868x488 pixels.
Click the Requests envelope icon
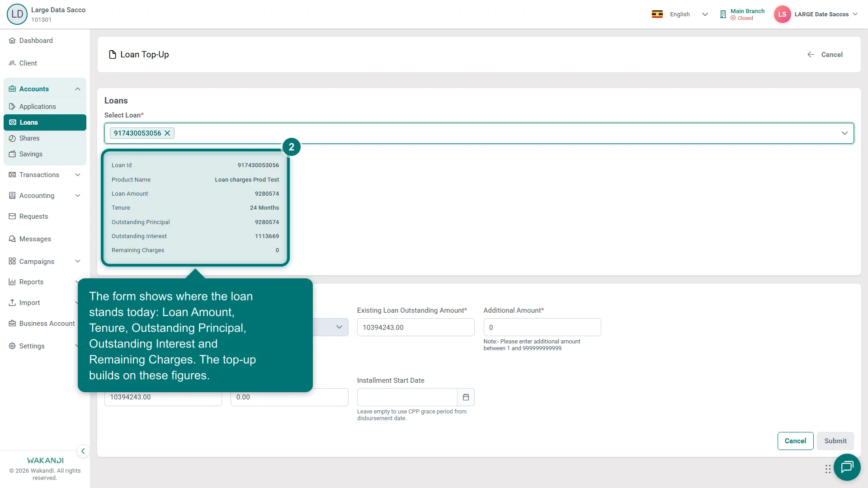[12, 216]
